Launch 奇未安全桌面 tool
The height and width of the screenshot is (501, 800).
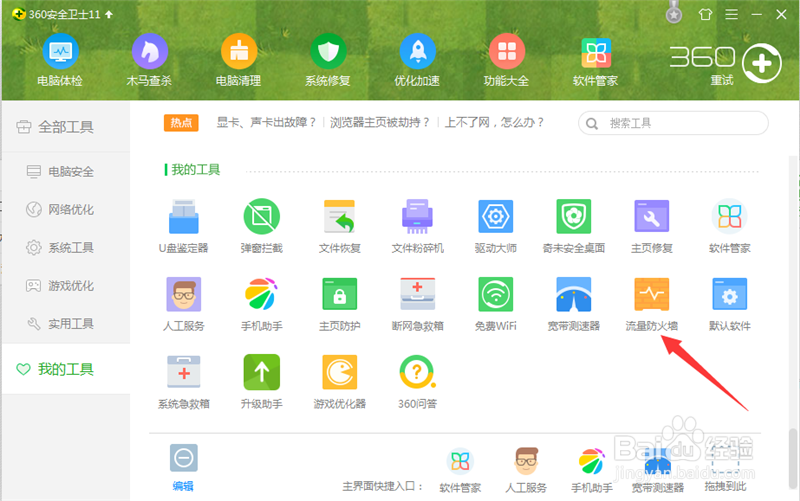click(x=573, y=226)
